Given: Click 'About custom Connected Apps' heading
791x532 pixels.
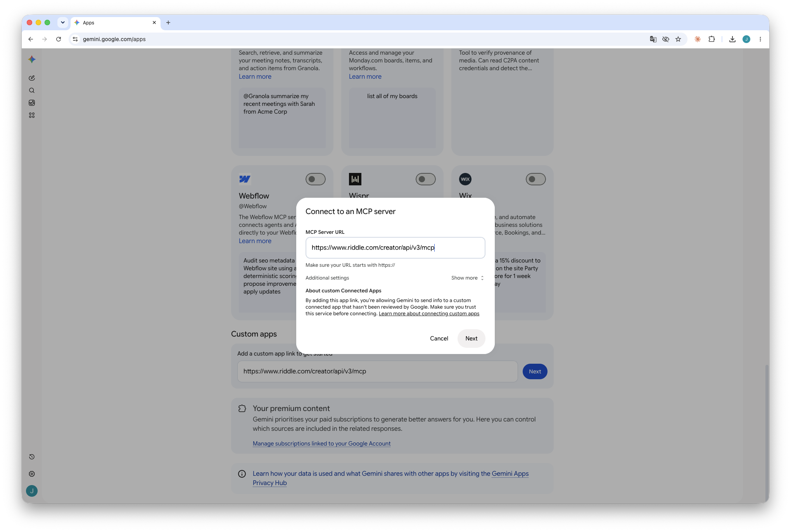Looking at the screenshot, I should (344, 291).
